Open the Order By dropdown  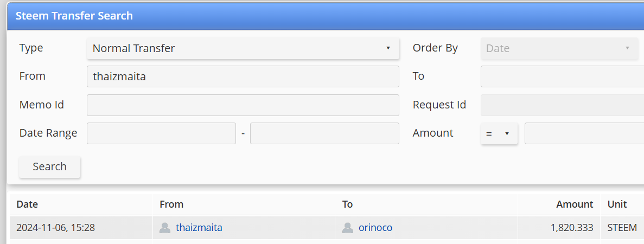click(x=559, y=48)
